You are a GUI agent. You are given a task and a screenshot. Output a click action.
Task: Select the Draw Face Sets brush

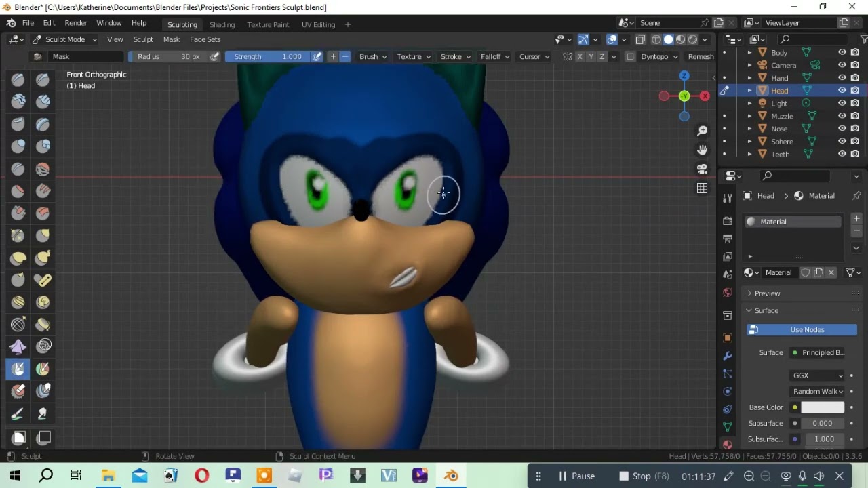(43, 369)
